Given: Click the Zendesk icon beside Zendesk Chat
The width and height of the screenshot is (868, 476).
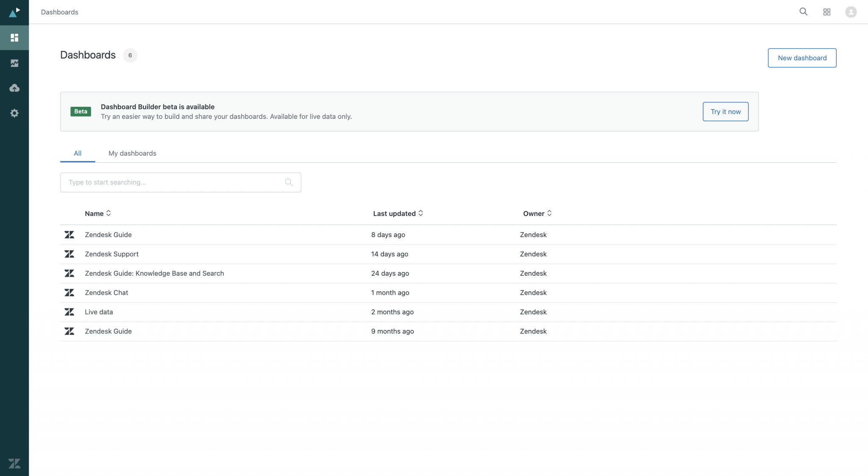Looking at the screenshot, I should (x=70, y=292).
